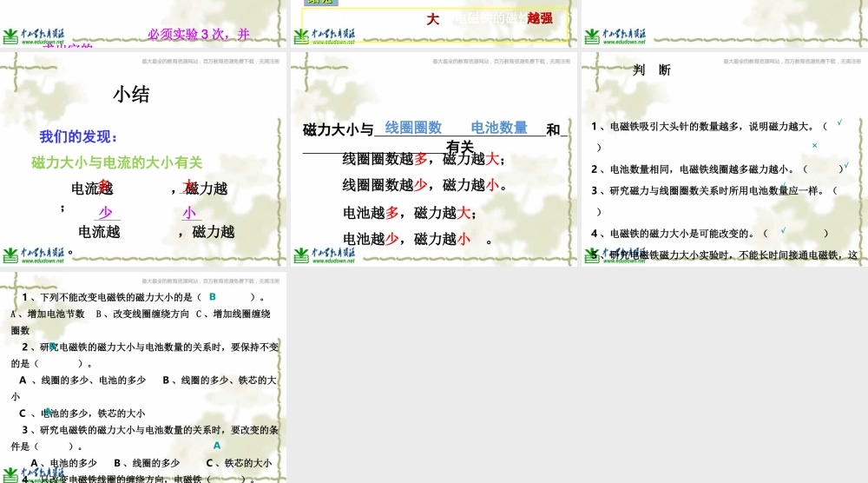Click the blue blank answer 电池数量

(499, 128)
